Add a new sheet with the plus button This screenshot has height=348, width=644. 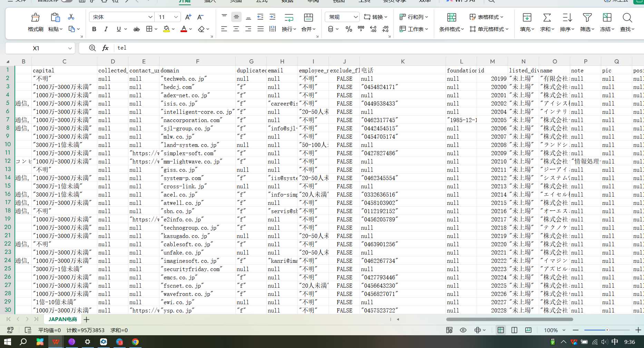click(86, 319)
